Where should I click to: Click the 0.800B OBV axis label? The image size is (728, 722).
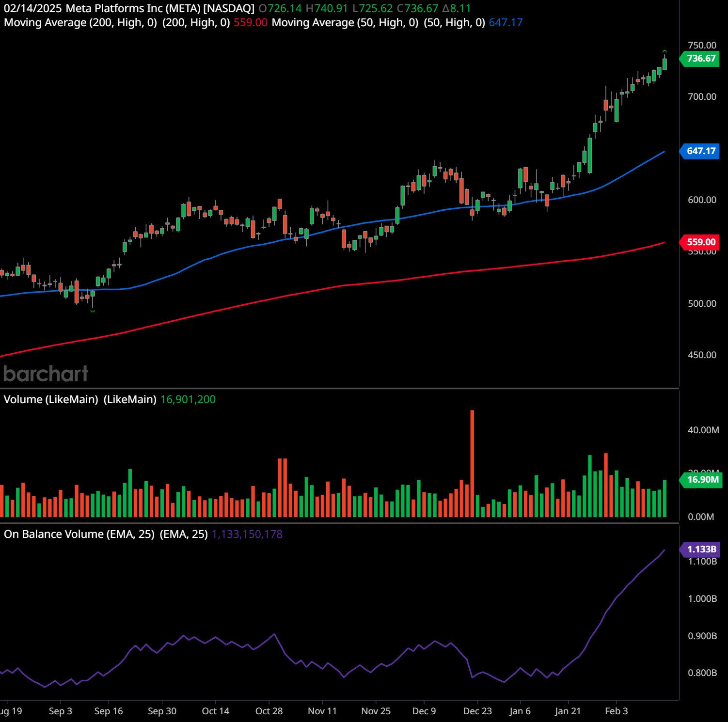702,673
